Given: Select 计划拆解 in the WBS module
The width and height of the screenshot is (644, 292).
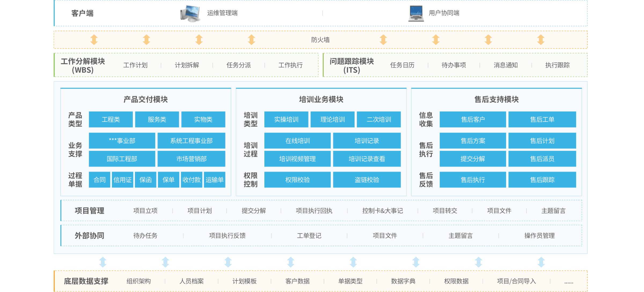Looking at the screenshot, I should pos(187,65).
